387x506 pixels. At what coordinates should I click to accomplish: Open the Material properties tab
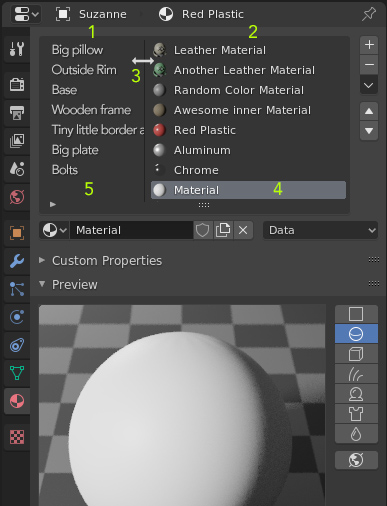[x=17, y=401]
